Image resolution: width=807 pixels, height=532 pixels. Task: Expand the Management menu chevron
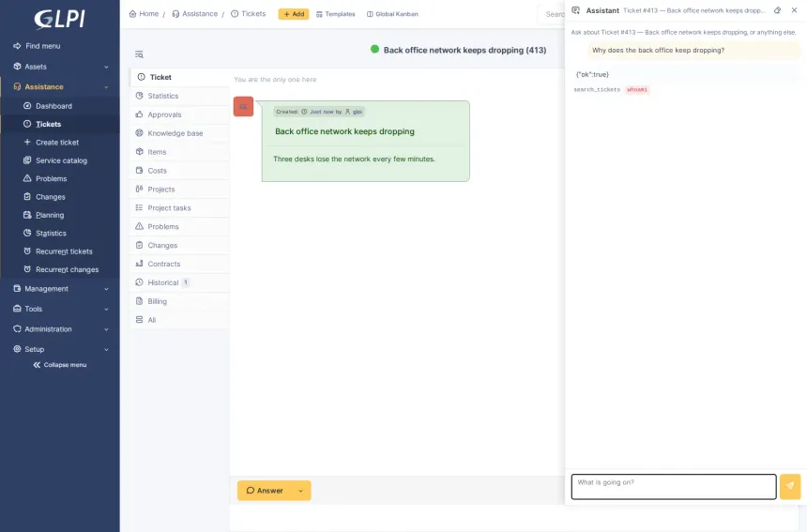coord(106,289)
